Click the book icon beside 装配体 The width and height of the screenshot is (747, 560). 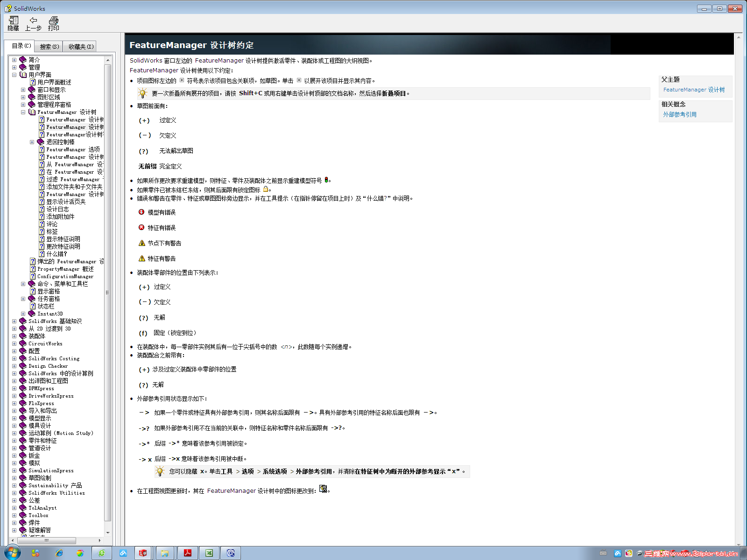coord(23,336)
